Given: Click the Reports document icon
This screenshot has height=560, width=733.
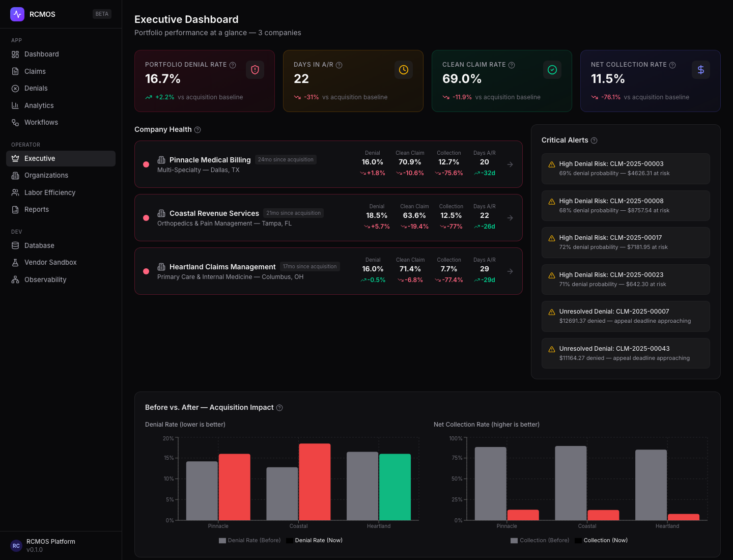Looking at the screenshot, I should [15, 210].
